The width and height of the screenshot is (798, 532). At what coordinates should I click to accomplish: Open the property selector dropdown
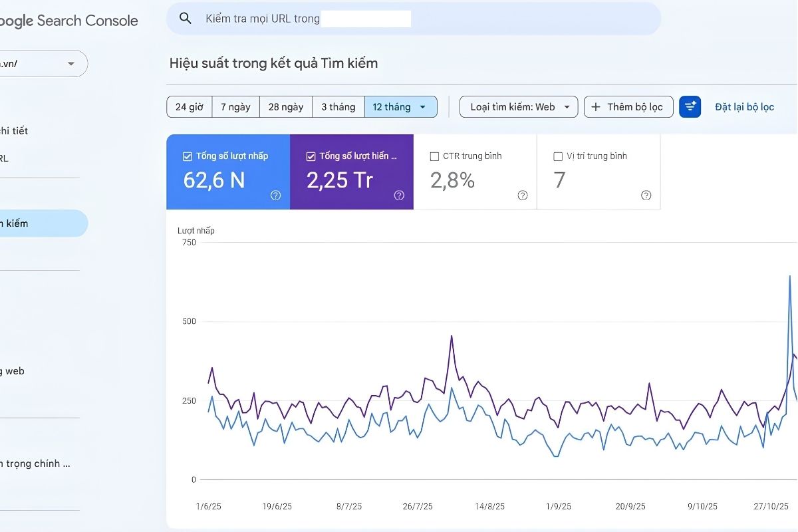click(x=44, y=64)
